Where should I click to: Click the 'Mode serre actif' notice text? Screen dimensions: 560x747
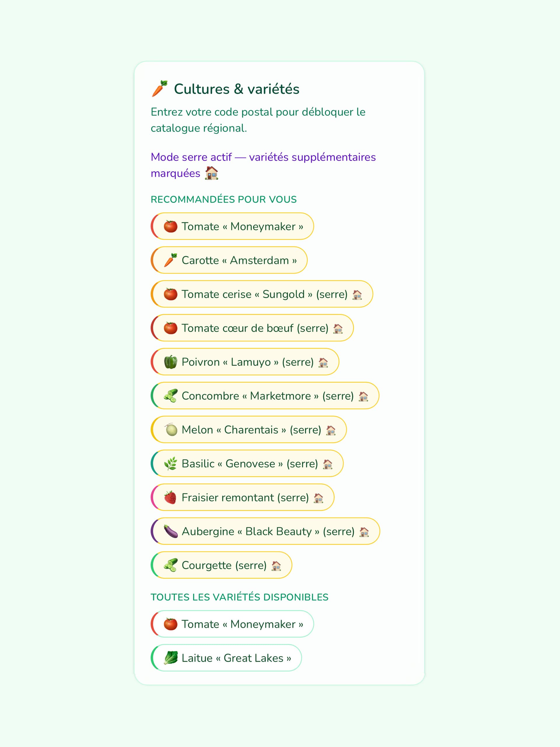pyautogui.click(x=263, y=165)
